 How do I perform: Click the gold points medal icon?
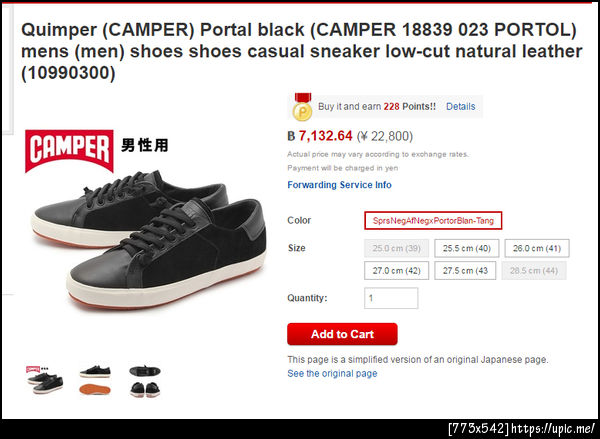(303, 107)
